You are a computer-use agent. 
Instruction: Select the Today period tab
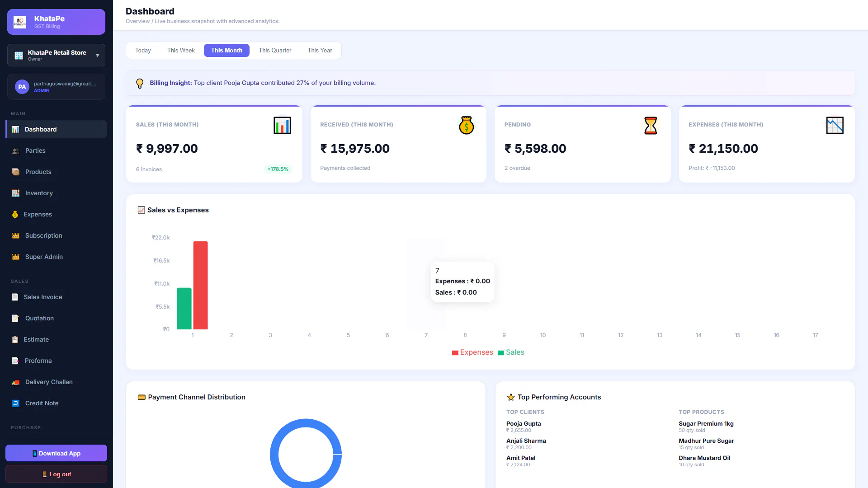click(x=143, y=50)
